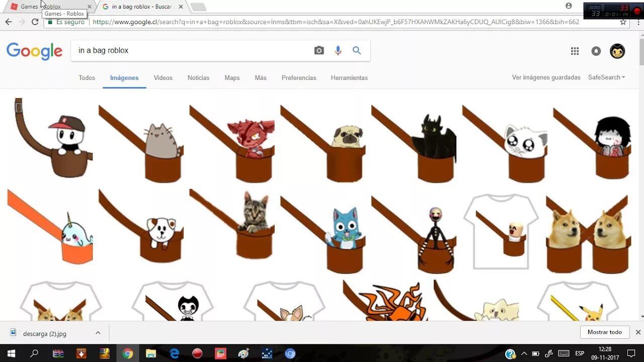
Task: Open the Windows action center
Action: coord(631,353)
